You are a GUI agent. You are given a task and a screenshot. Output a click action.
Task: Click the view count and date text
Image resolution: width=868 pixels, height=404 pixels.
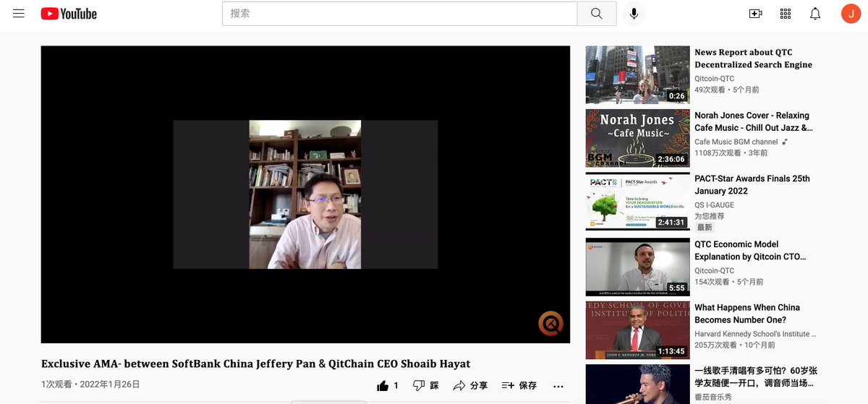click(90, 384)
